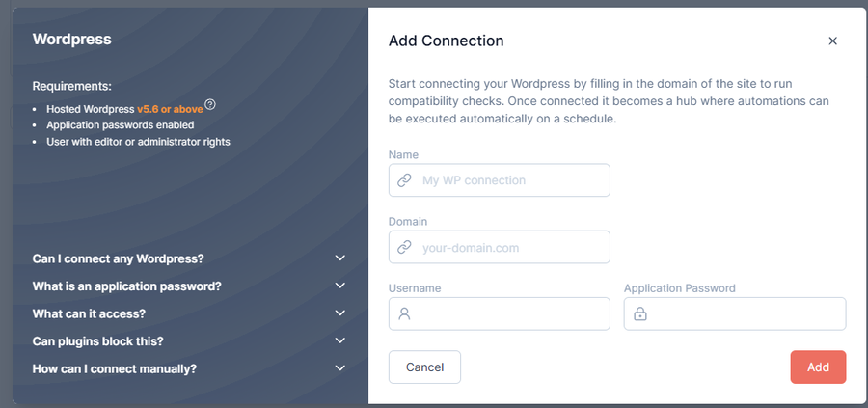Open the 'Can I connect any Wordpress?' question

point(118,258)
